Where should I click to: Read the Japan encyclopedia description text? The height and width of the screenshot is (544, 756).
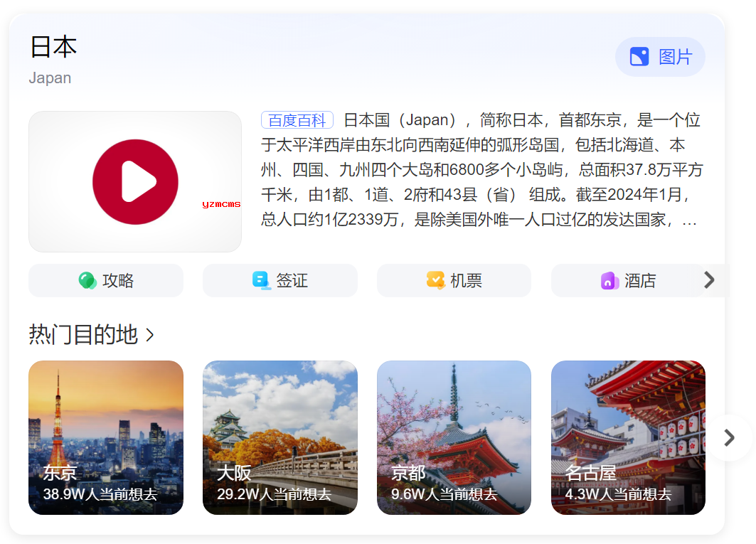click(x=481, y=171)
